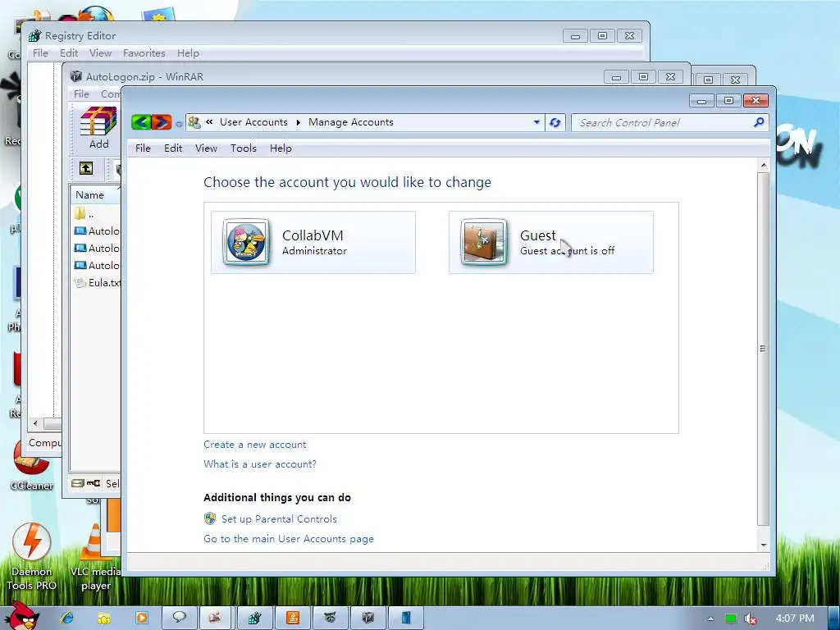Click the green tray status icon
Screen dimensions: 840x630
coord(730,619)
